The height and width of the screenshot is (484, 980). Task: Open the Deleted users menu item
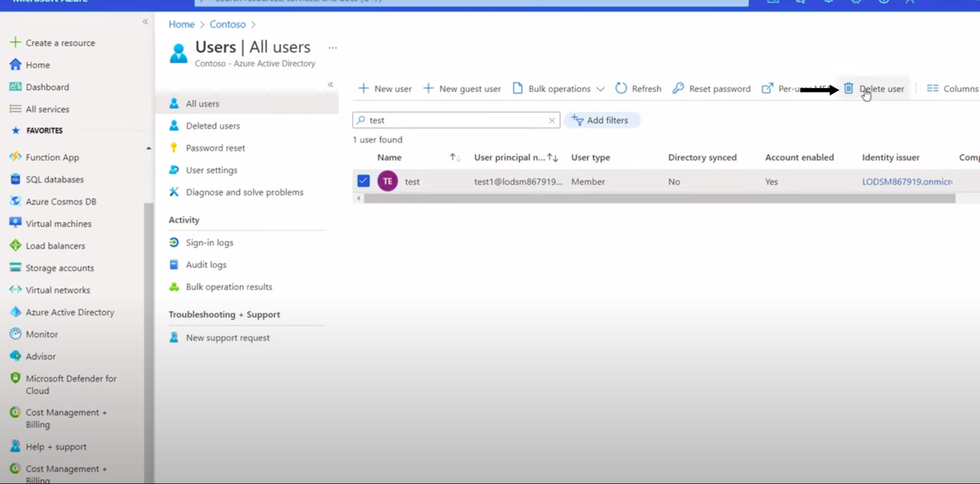(x=213, y=126)
